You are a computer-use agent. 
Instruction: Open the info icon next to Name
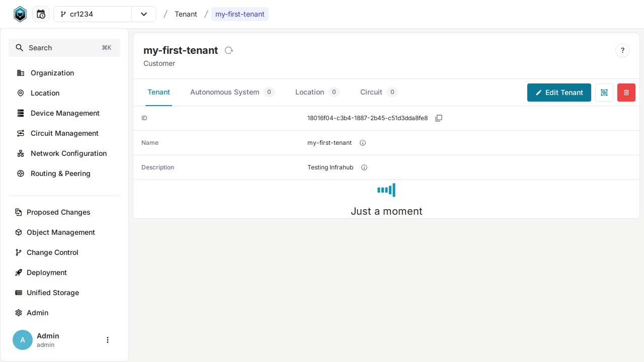pos(362,143)
